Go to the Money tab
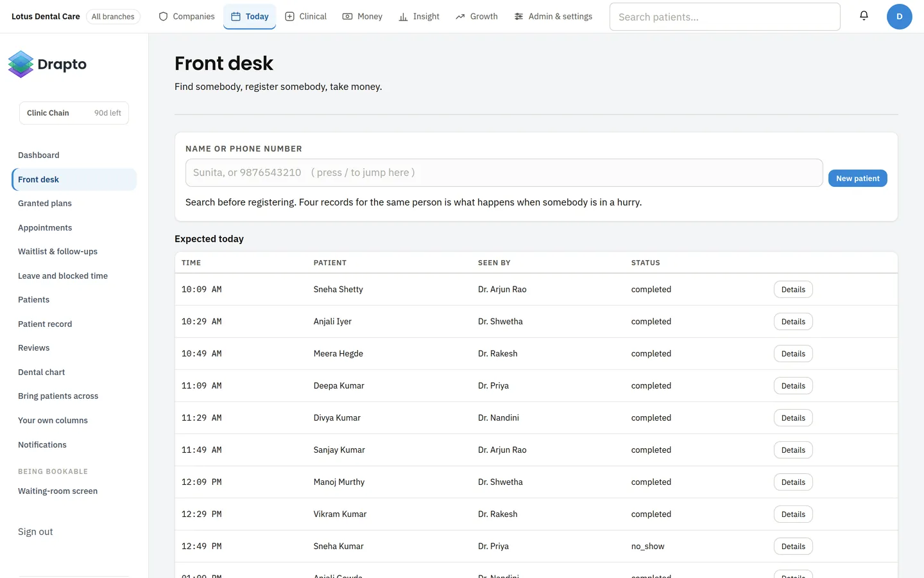 pos(363,17)
